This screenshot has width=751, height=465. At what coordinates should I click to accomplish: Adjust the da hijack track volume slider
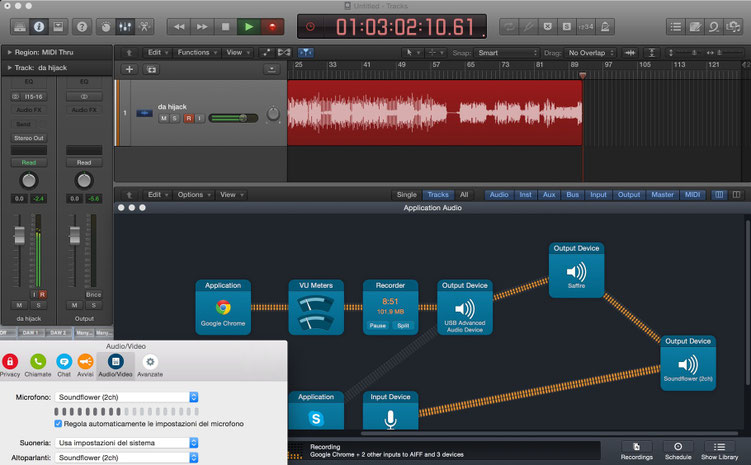[x=233, y=118]
